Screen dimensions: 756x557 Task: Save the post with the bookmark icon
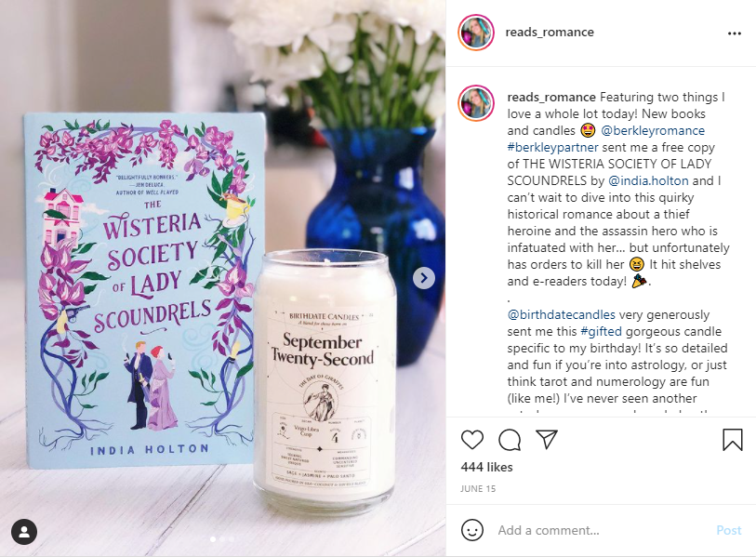(x=733, y=440)
